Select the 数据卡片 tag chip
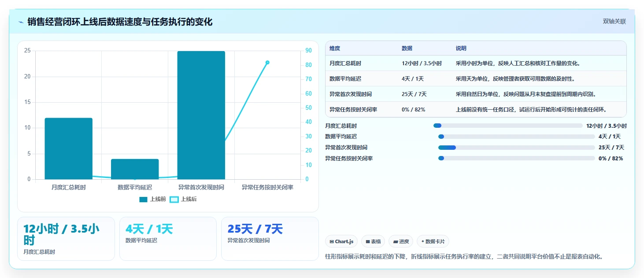Image resolution: width=644 pixels, height=278 pixels. click(x=433, y=241)
